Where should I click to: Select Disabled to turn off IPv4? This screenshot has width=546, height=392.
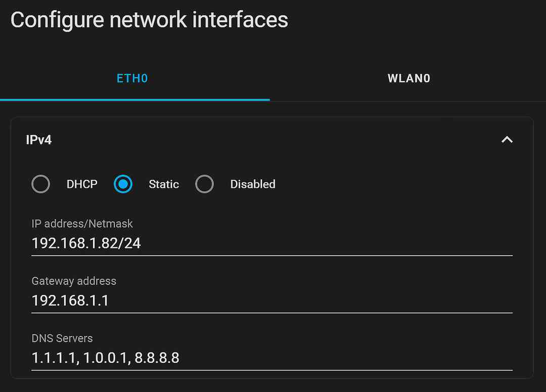click(204, 184)
